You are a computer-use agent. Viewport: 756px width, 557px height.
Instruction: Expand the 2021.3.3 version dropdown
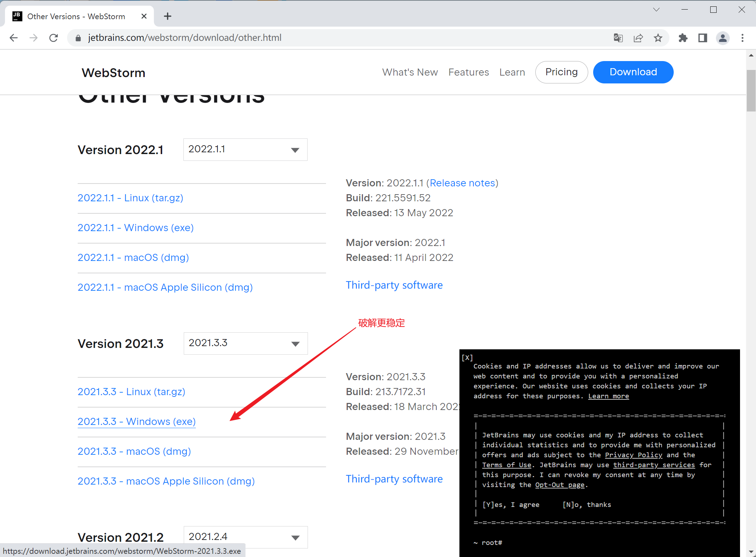coord(245,343)
